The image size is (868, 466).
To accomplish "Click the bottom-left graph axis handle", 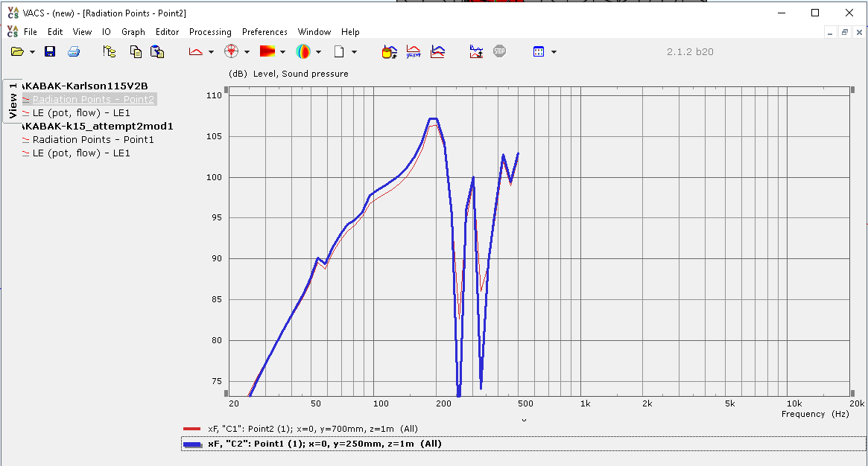I will 226,394.
